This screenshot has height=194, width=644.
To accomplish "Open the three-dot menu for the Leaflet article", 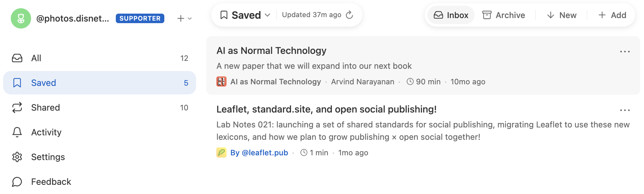I will tap(625, 110).
